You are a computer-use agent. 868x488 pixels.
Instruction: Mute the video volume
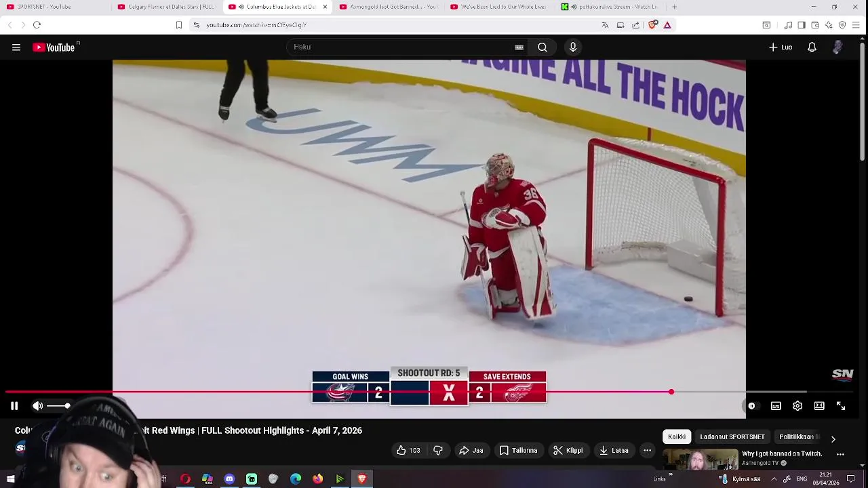pos(38,406)
